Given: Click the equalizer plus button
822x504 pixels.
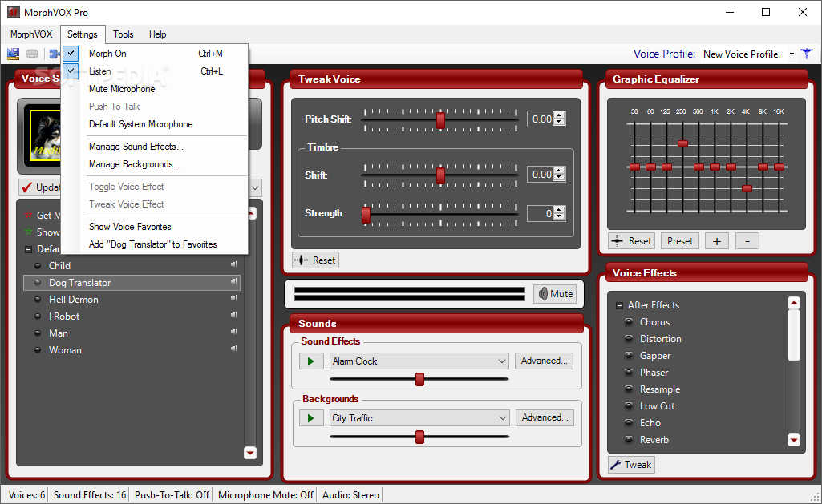Looking at the screenshot, I should pos(717,241).
